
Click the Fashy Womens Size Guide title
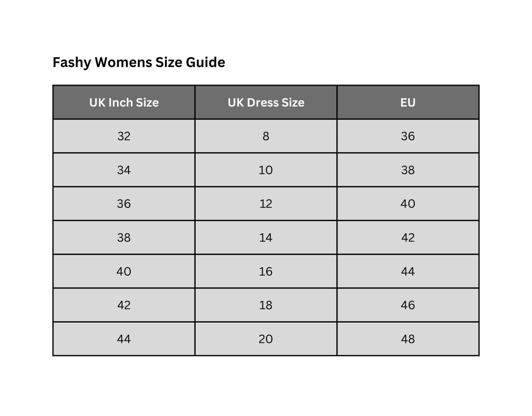tap(139, 62)
